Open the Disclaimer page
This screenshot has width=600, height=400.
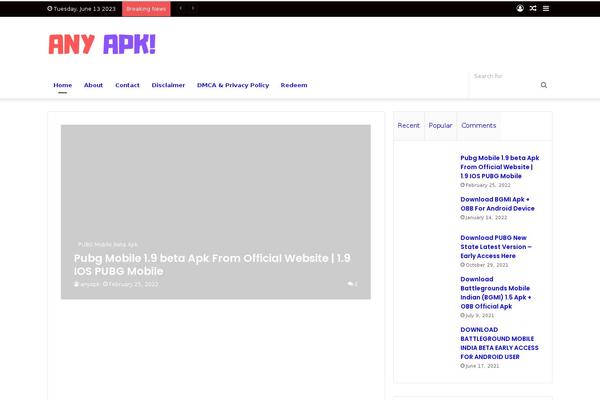(x=168, y=85)
